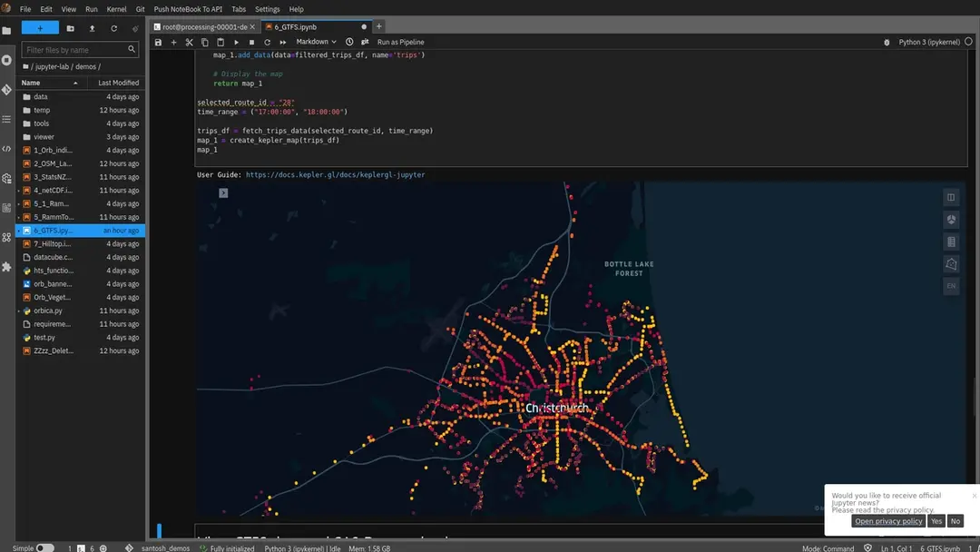Save the notebook with the floppy disk icon
Image resolution: width=980 pixels, height=552 pixels.
(x=159, y=42)
